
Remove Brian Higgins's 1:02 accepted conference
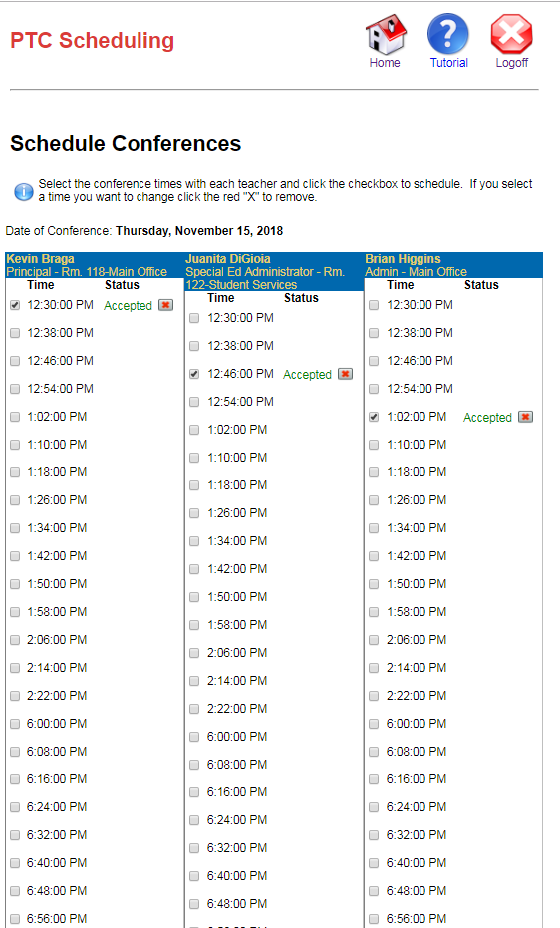click(x=526, y=417)
